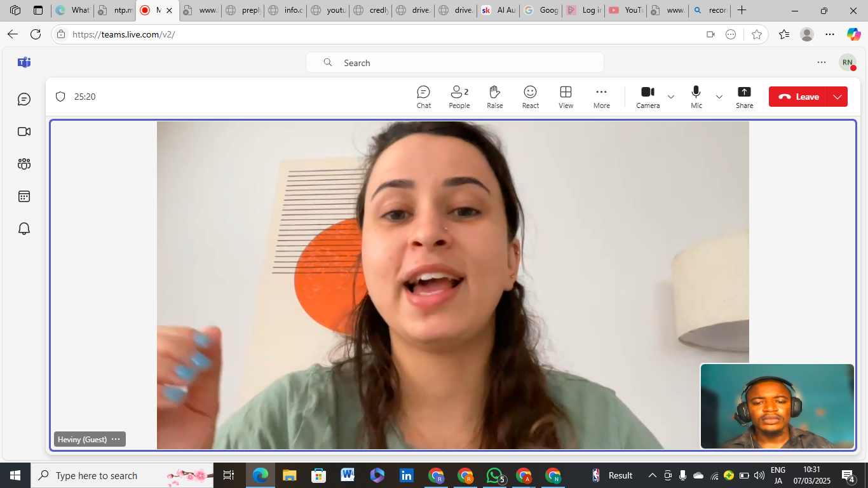The width and height of the screenshot is (868, 488).
Task: Open Activity bell notifications in sidebar
Action: tap(24, 229)
